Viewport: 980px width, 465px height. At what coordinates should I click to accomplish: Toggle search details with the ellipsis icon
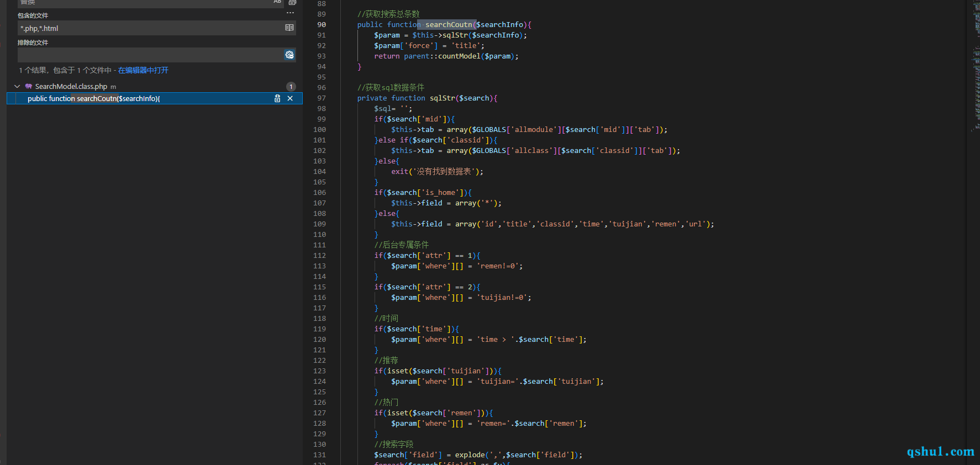tap(290, 13)
